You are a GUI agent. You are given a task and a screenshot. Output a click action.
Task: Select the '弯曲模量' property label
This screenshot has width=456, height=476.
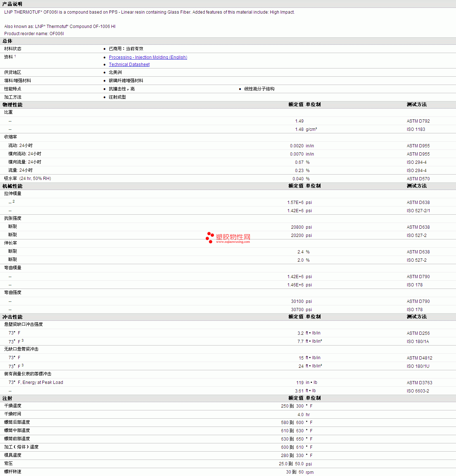tap(13, 268)
